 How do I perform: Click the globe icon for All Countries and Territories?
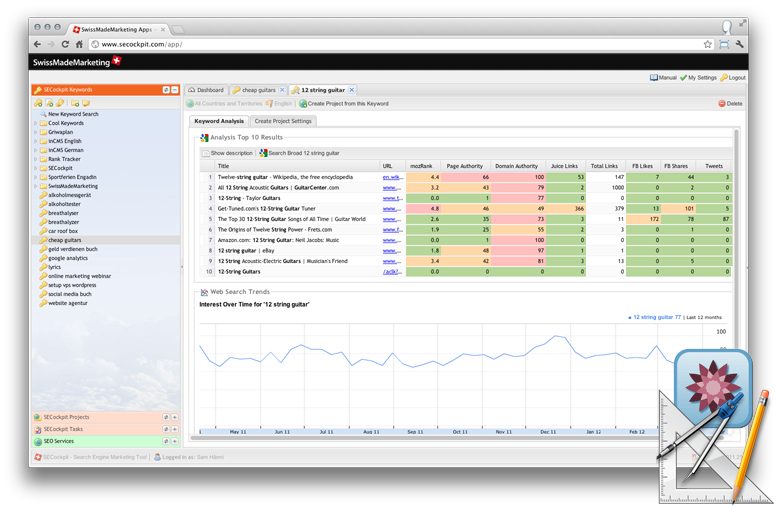(190, 104)
